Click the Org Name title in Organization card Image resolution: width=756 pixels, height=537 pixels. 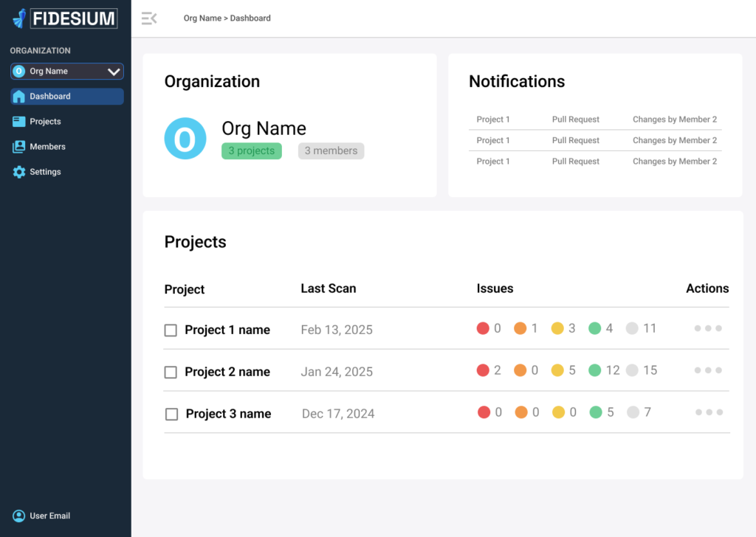pyautogui.click(x=264, y=128)
